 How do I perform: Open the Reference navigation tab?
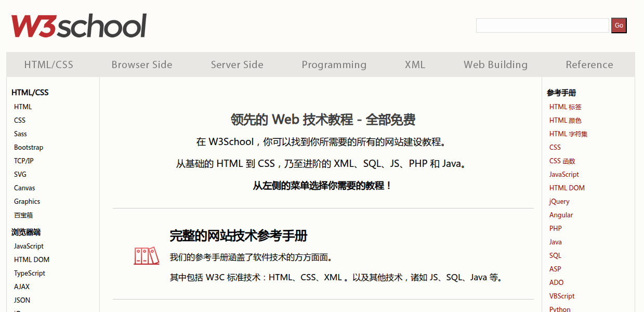click(589, 64)
